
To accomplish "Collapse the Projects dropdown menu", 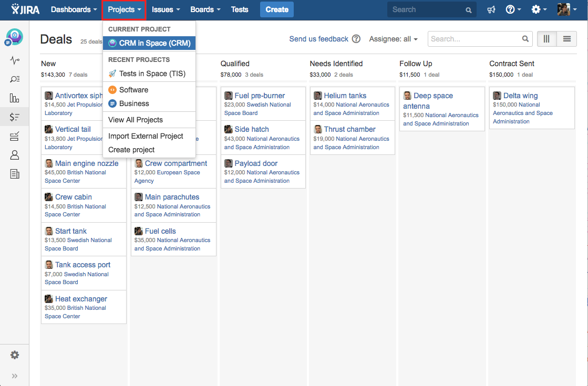I will click(x=124, y=10).
